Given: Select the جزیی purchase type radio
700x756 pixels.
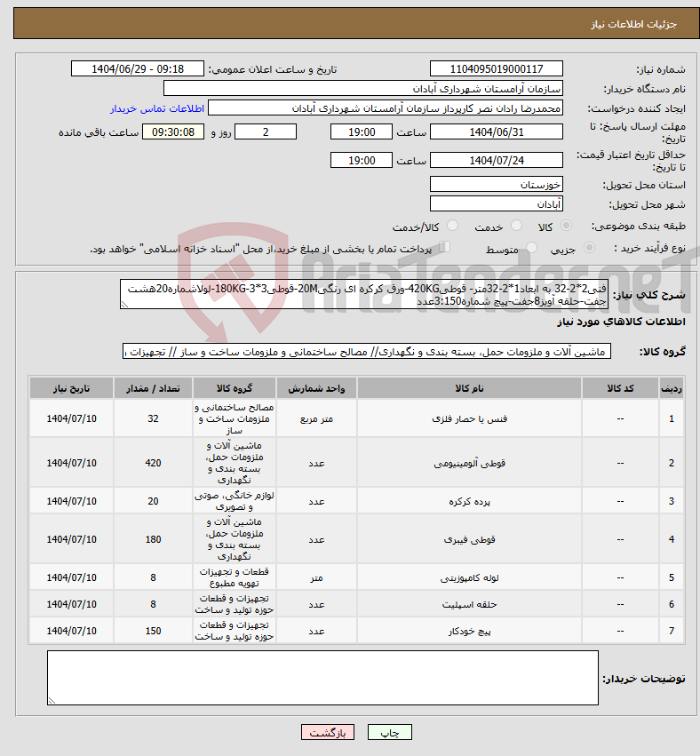Looking at the screenshot, I should (589, 248).
